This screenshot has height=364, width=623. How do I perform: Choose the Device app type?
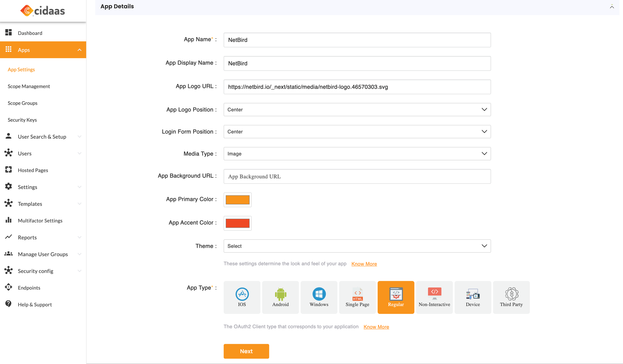click(473, 297)
